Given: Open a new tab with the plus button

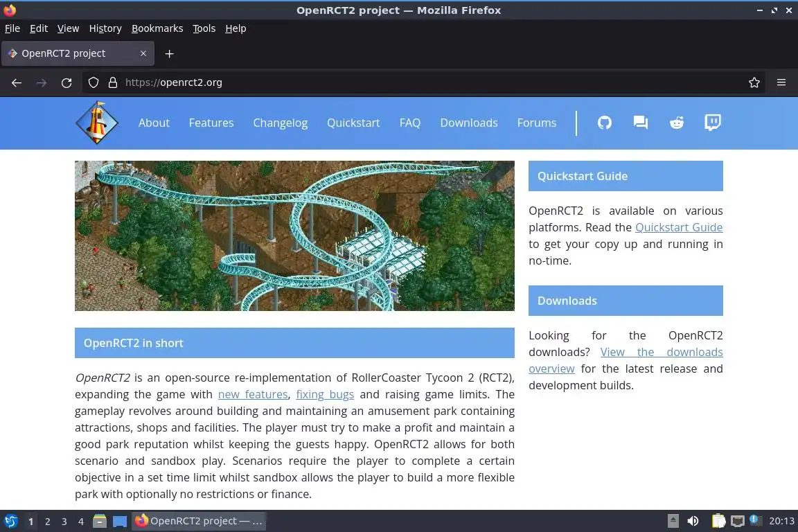Looking at the screenshot, I should pyautogui.click(x=170, y=53).
